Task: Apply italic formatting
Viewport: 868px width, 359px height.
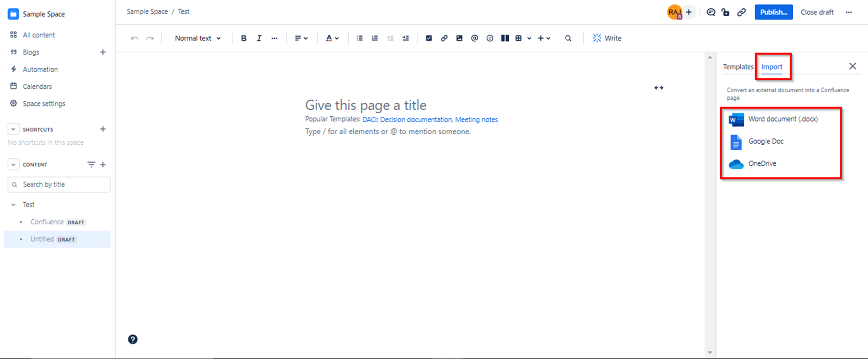Action: click(259, 38)
